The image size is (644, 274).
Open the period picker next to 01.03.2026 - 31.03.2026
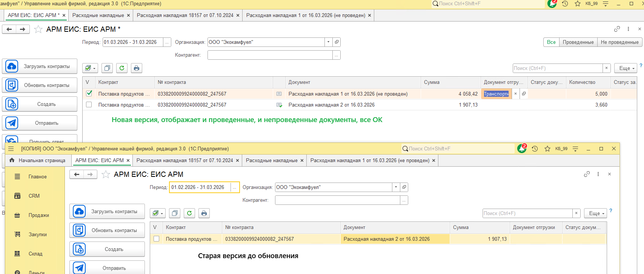tap(167, 42)
